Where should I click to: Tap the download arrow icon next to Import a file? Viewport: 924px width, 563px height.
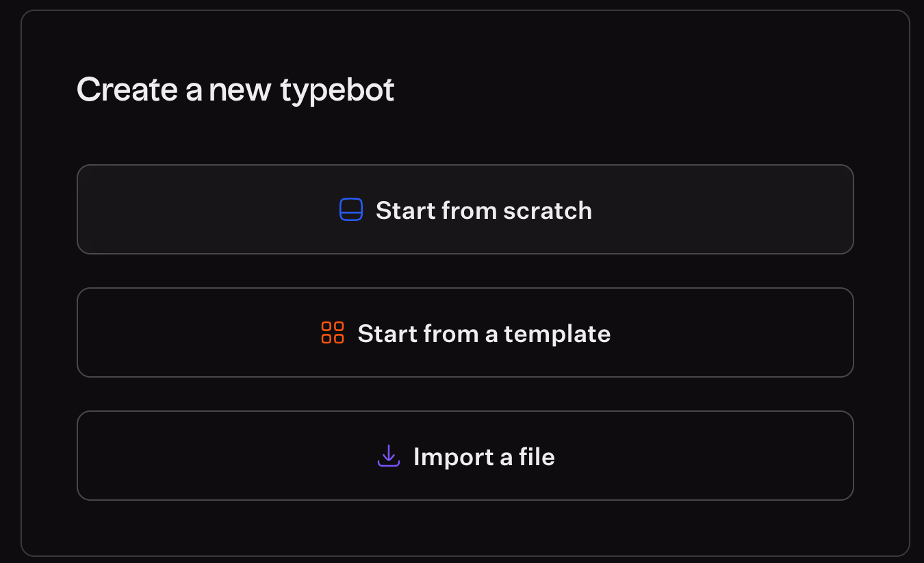(388, 456)
